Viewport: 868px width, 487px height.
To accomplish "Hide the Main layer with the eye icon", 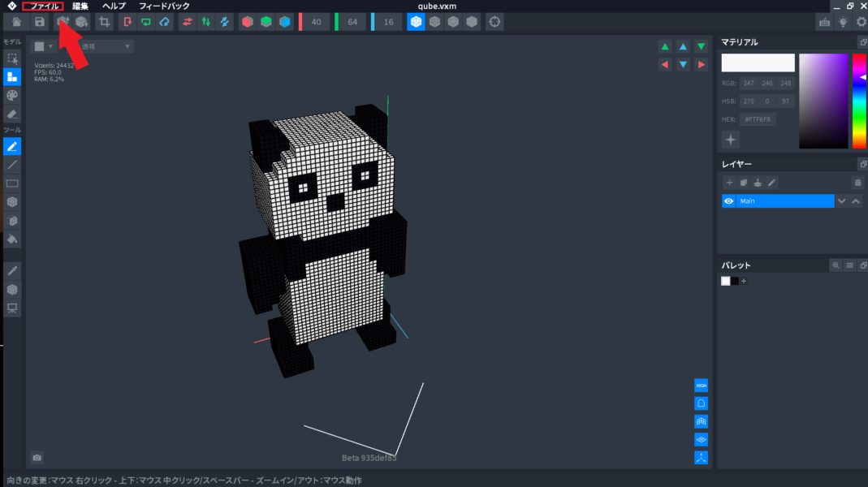I will coord(728,201).
